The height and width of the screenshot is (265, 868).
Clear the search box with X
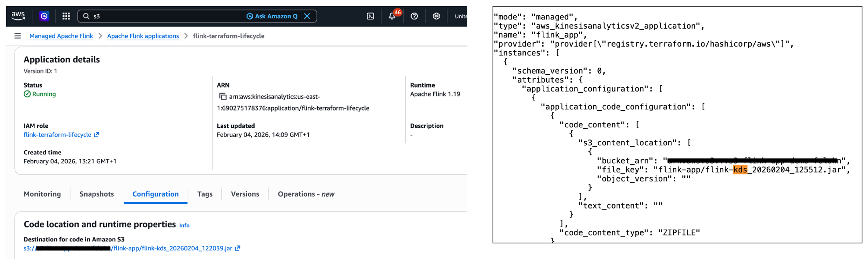[x=307, y=16]
